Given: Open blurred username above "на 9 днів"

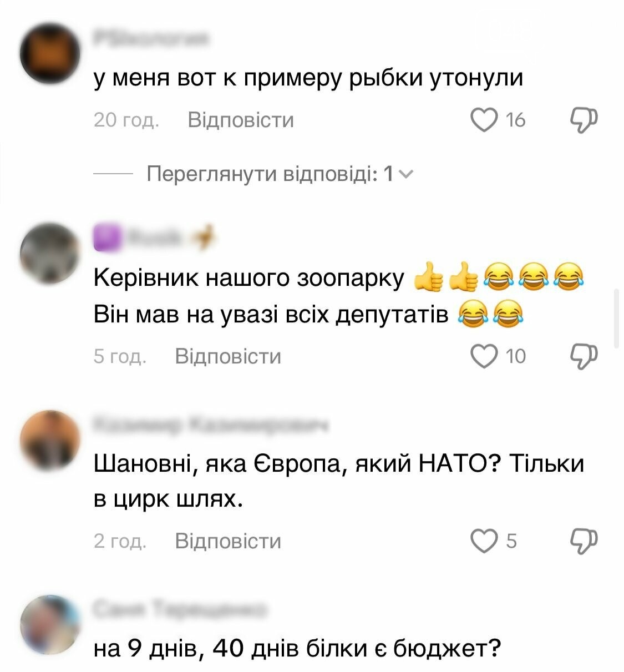Looking at the screenshot, I should [x=180, y=609].
